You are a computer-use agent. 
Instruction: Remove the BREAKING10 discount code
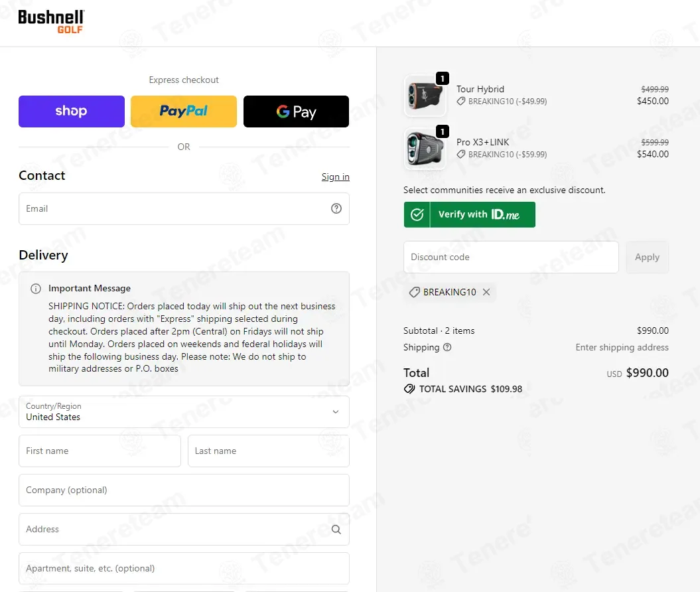[x=486, y=292]
